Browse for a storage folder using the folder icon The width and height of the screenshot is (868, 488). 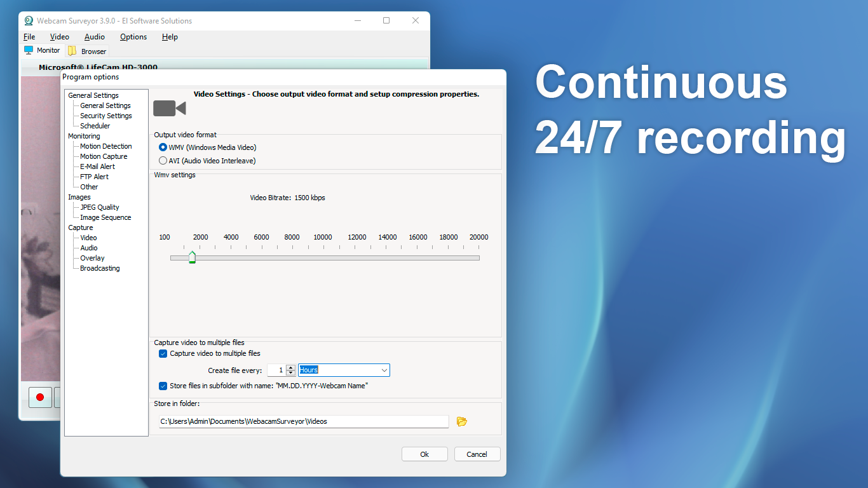click(461, 421)
